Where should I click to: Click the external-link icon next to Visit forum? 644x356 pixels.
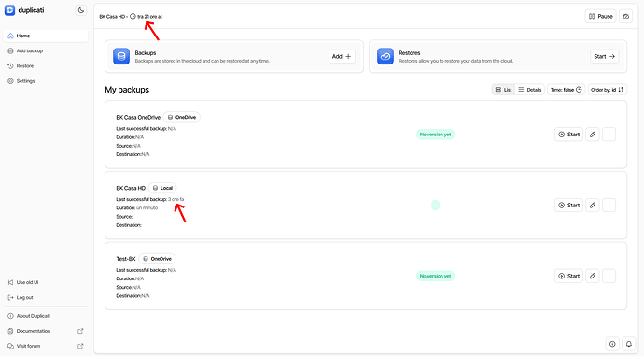pos(80,346)
